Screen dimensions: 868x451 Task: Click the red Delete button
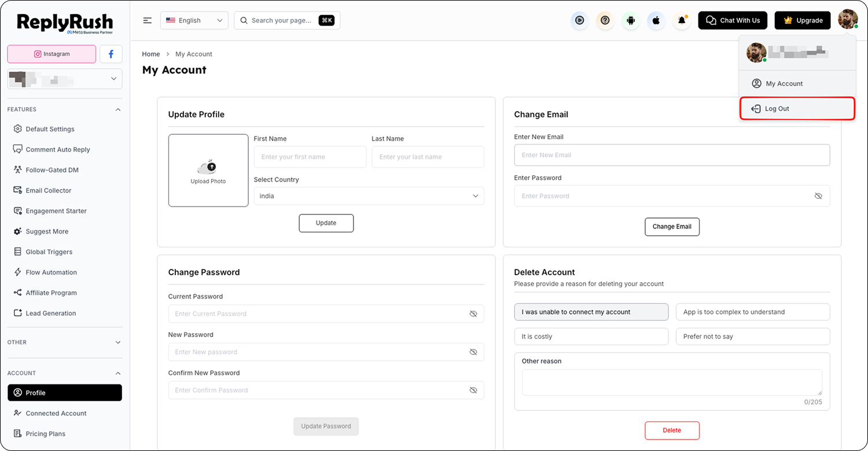pyautogui.click(x=672, y=430)
